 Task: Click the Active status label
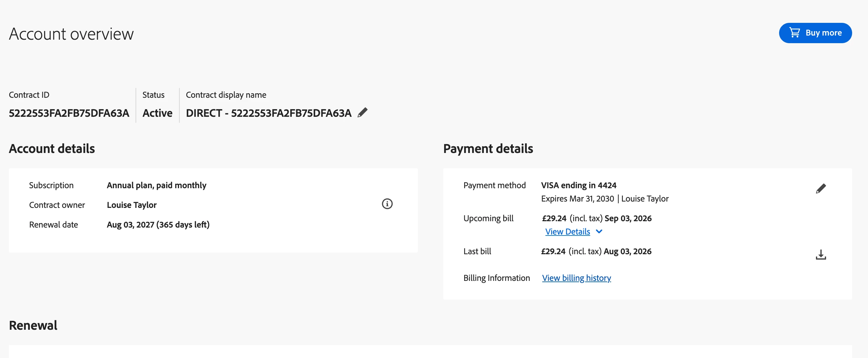coord(157,113)
